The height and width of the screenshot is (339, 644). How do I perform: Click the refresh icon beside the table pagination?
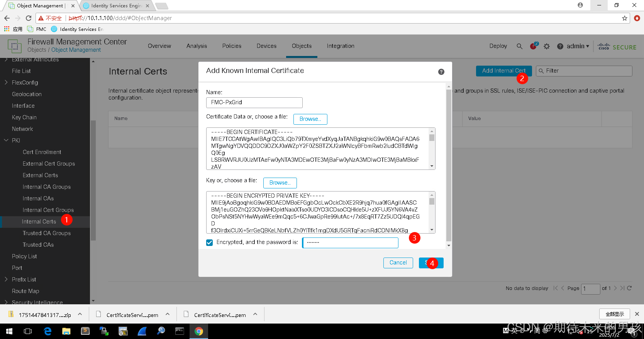[629, 288]
